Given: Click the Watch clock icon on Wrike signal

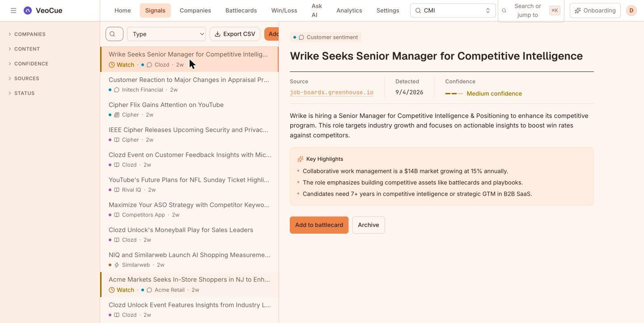Looking at the screenshot, I should point(112,65).
